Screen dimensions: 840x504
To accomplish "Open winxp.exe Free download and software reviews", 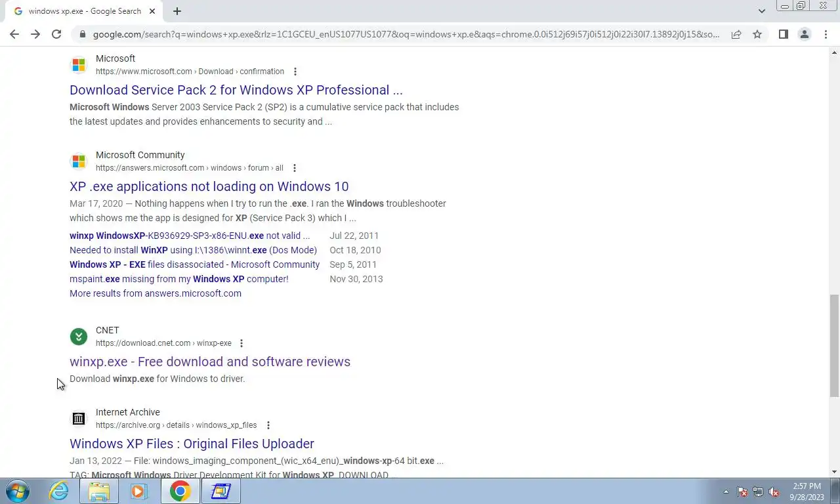I will tap(210, 362).
